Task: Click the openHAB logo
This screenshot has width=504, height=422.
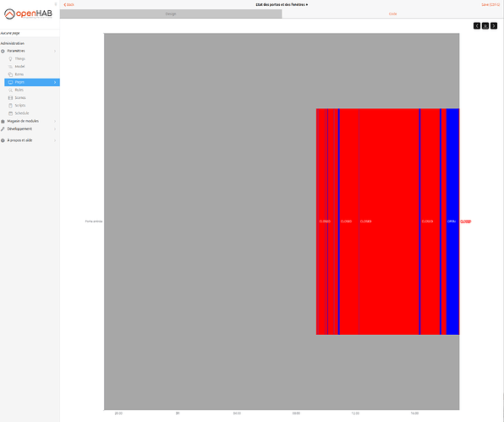Action: click(x=28, y=14)
